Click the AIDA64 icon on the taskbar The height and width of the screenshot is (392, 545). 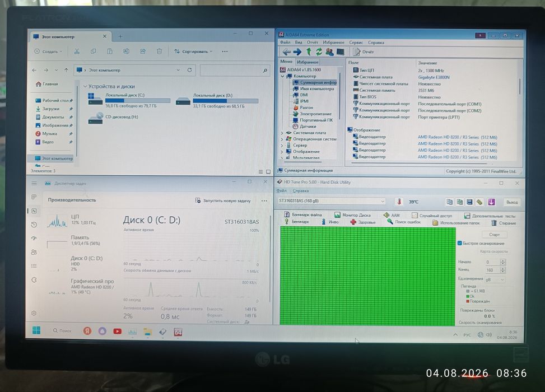pyautogui.click(x=178, y=332)
